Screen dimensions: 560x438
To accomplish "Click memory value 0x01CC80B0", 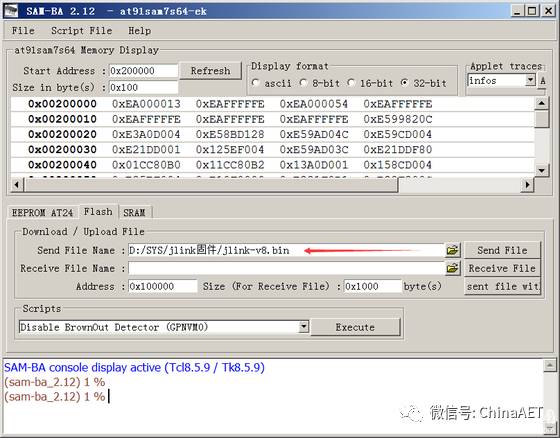I will tap(146, 165).
